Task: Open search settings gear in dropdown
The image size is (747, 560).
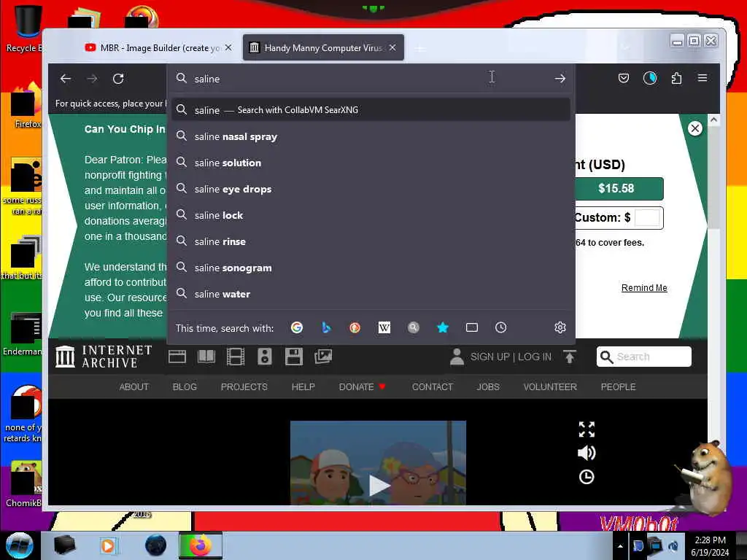Action: [560, 327]
